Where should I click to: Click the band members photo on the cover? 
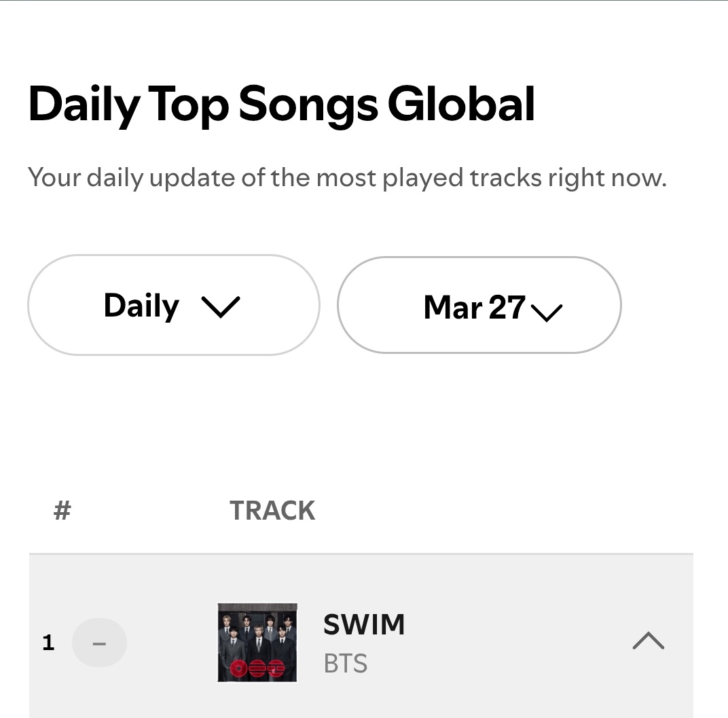point(257,632)
